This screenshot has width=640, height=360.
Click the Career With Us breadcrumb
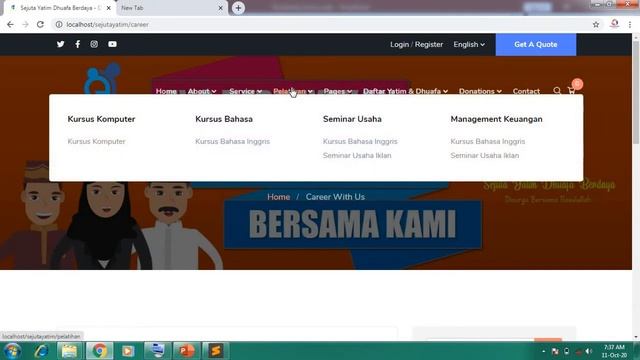coord(335,197)
